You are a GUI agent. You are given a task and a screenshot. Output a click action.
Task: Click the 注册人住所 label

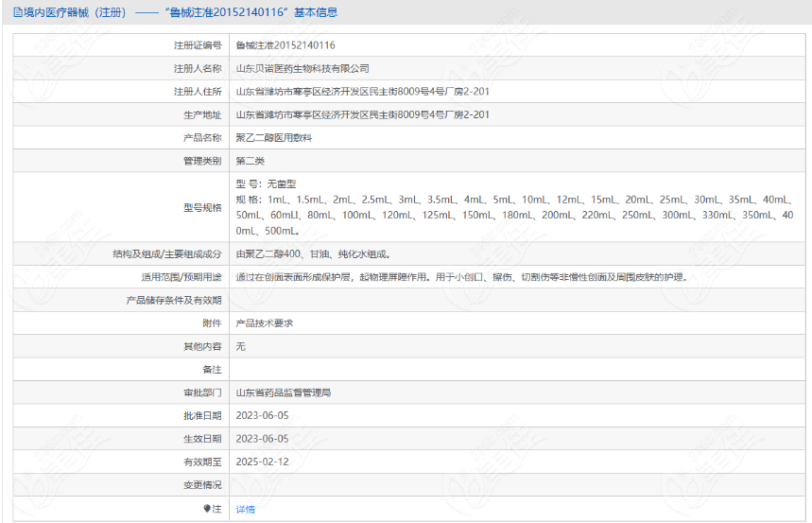[198, 91]
